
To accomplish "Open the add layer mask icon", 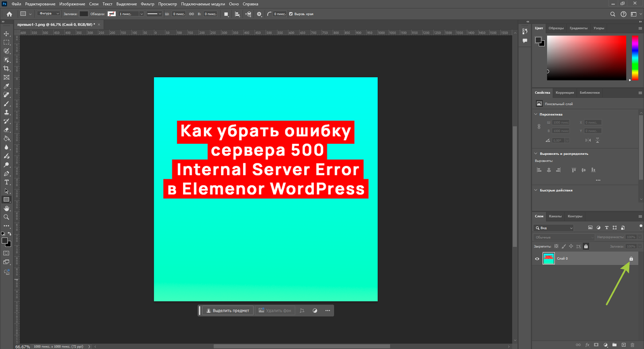I will click(x=596, y=344).
